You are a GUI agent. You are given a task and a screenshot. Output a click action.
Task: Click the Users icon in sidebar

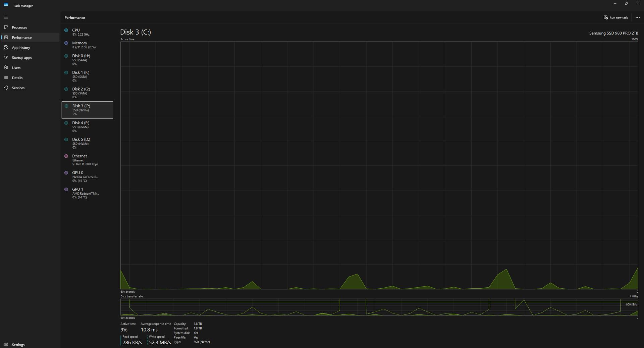6,67
